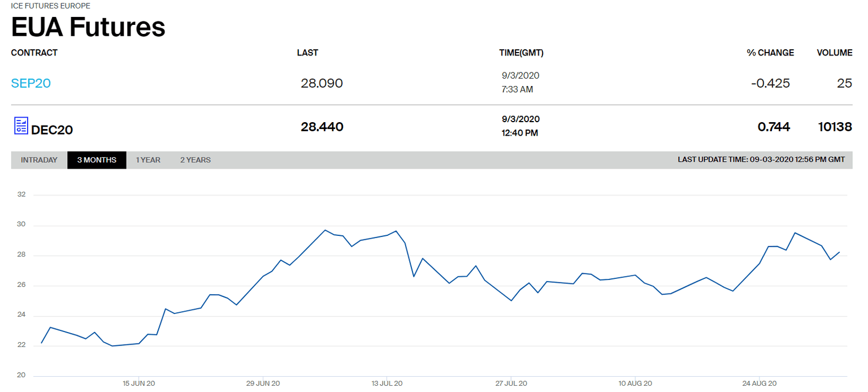Switch to the Intraday tab
This screenshot has width=868, height=392.
[x=39, y=160]
